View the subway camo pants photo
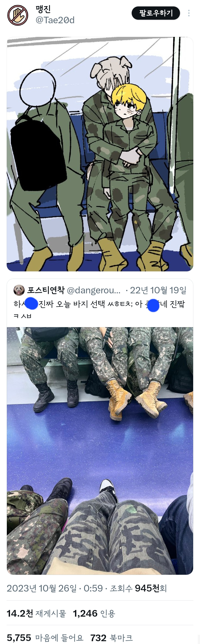The image size is (200, 644). [100, 451]
